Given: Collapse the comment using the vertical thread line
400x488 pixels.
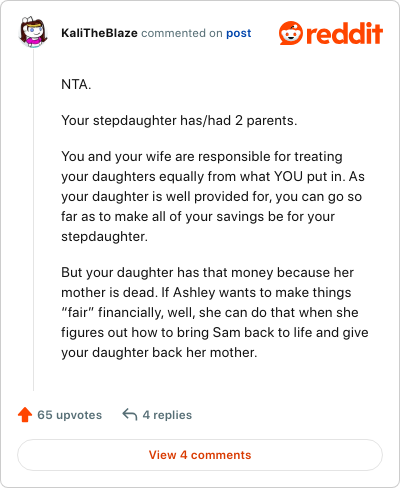Looking at the screenshot, I should [x=33, y=220].
